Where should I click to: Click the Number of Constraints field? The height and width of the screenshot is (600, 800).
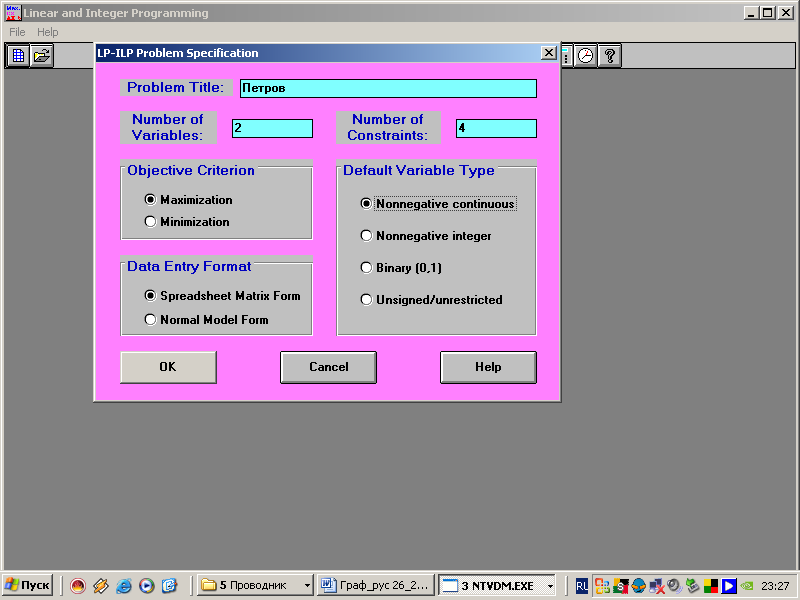coord(496,128)
